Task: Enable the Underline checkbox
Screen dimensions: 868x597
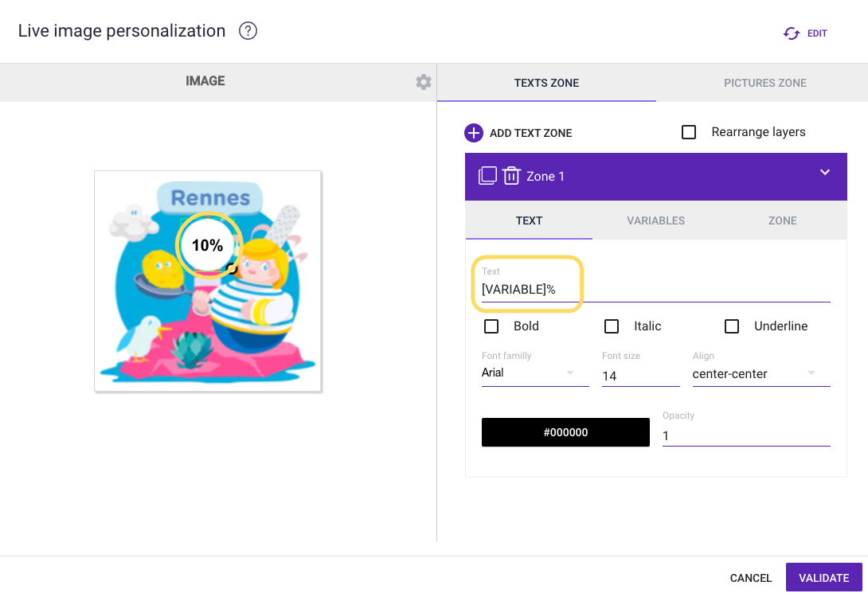Action: (x=732, y=326)
